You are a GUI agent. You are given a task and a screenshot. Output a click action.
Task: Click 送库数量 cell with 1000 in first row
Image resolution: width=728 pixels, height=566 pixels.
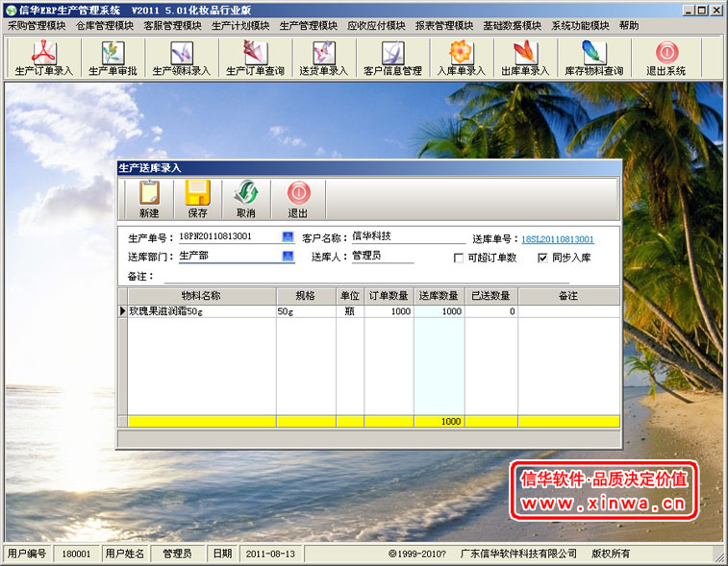point(439,311)
